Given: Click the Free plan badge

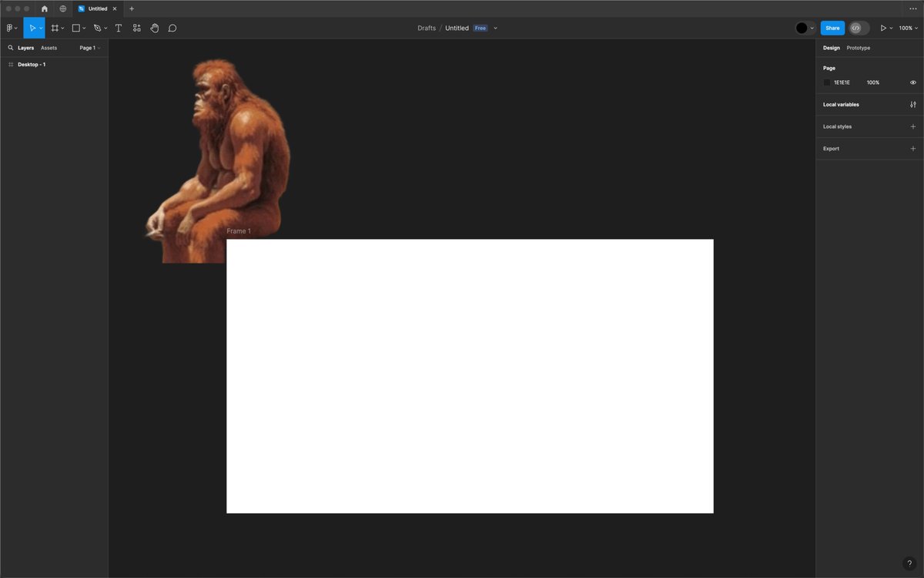Looking at the screenshot, I should tap(480, 28).
